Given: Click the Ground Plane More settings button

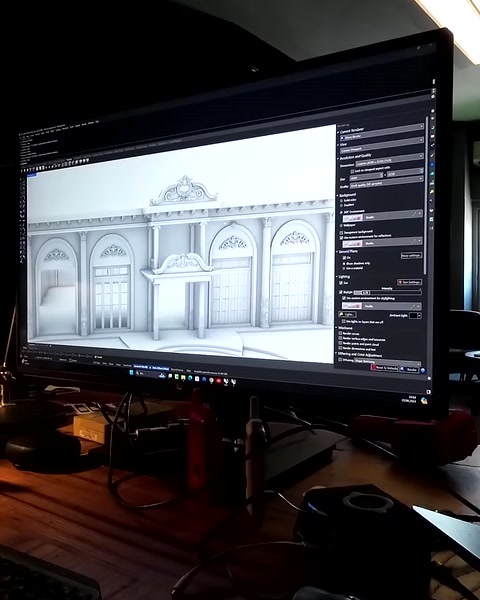Looking at the screenshot, I should click(411, 256).
